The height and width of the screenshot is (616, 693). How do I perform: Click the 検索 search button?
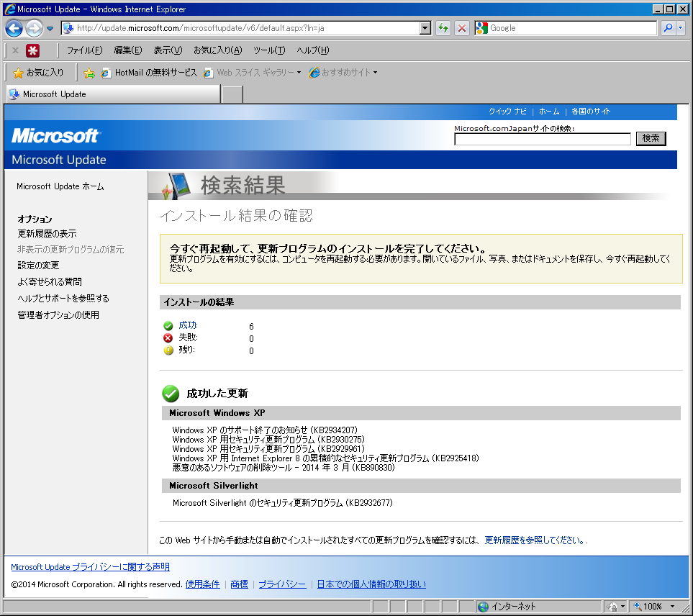coord(651,138)
